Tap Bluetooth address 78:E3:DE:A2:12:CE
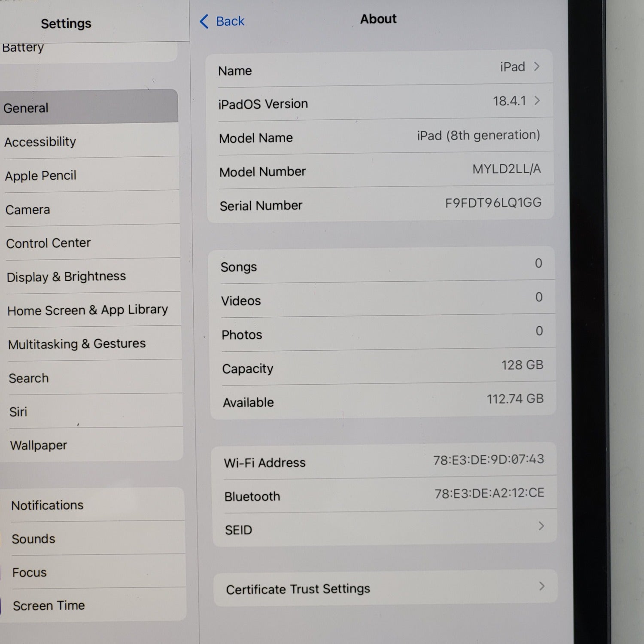The image size is (644, 644). (489, 493)
